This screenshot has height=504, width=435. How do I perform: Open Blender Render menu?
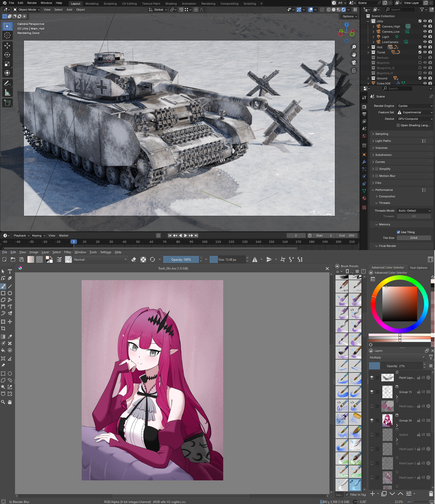pos(32,3)
